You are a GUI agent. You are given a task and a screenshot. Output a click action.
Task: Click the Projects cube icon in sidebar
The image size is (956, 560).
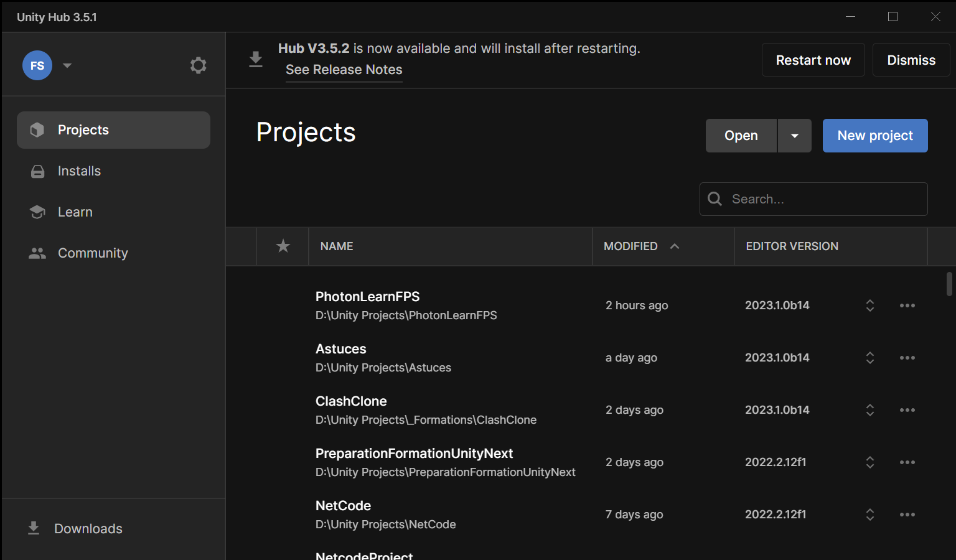click(37, 129)
